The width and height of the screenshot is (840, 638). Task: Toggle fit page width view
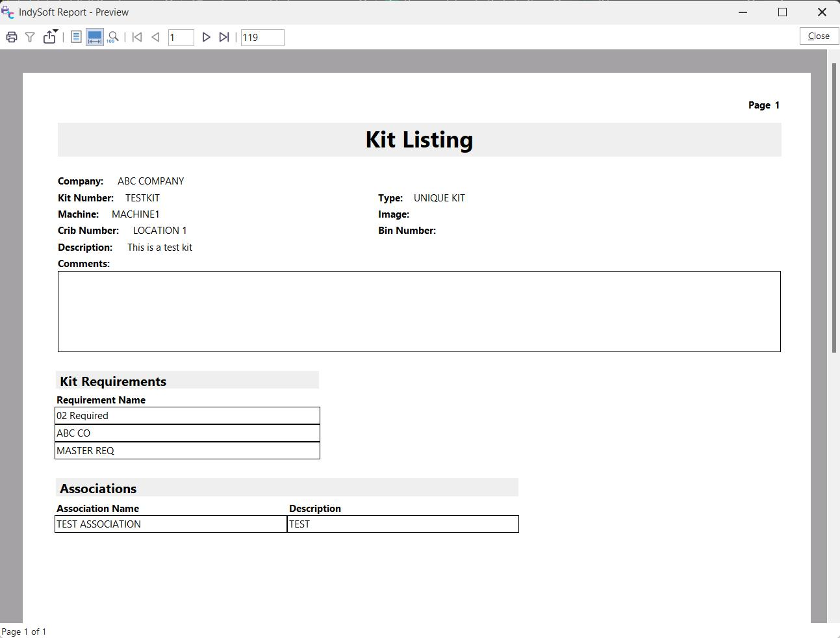point(95,38)
